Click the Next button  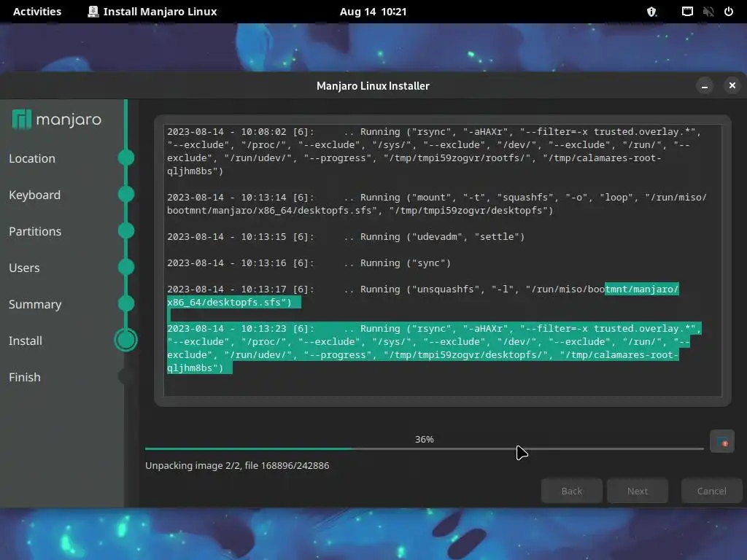638,491
